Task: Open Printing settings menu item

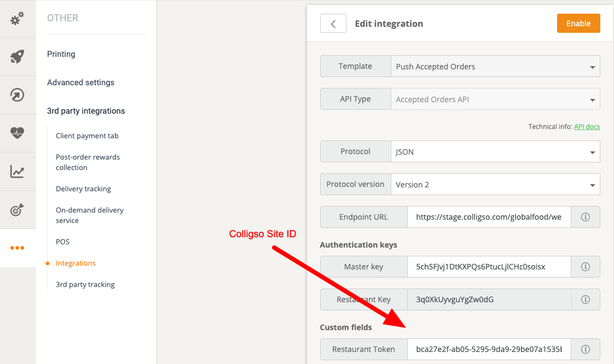Action: tap(61, 54)
